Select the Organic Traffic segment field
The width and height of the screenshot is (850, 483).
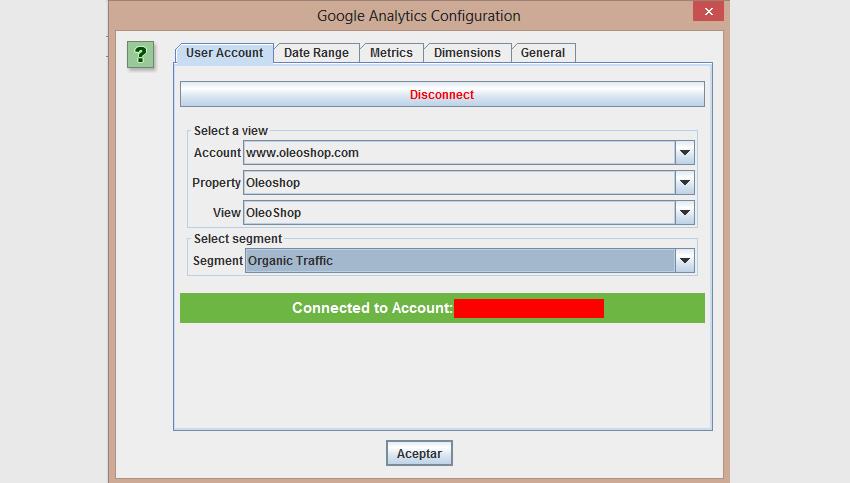pyautogui.click(x=460, y=261)
